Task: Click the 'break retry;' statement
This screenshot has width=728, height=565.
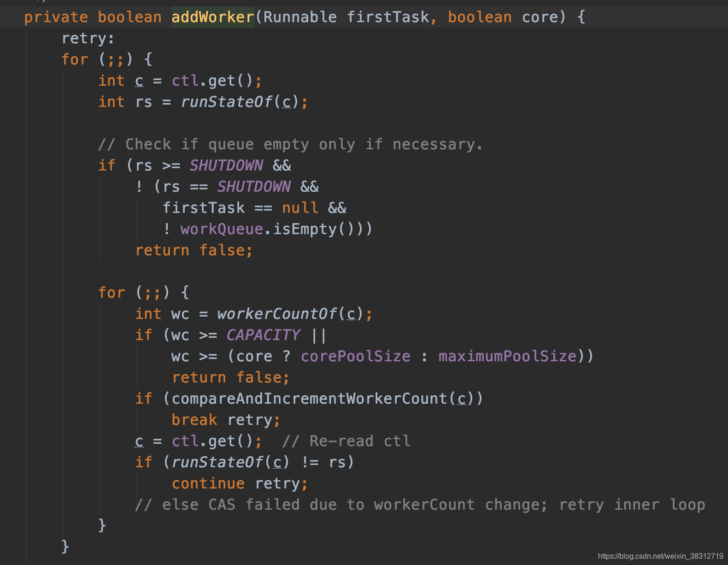Action: (226, 420)
